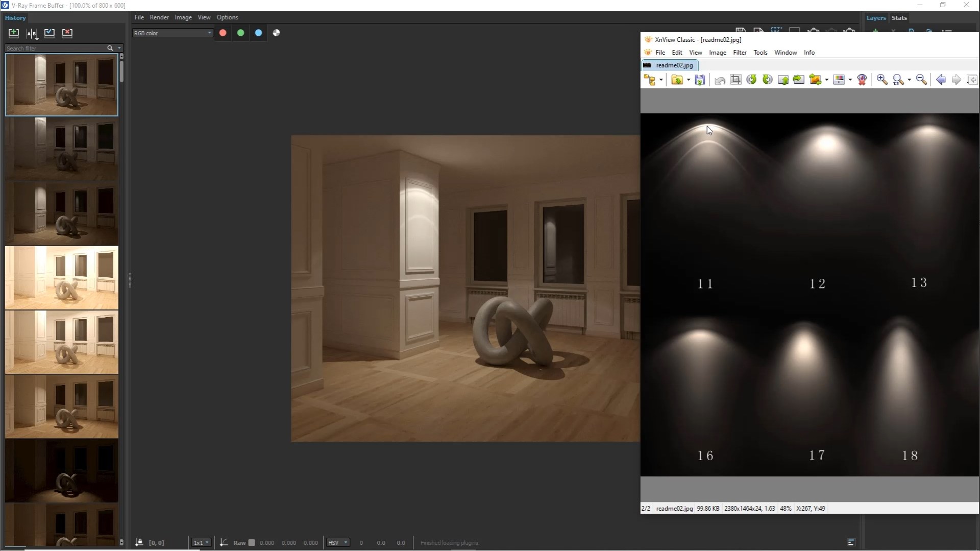Toggle the blue channel view
Screen dimensions: 980x551
click(x=259, y=33)
